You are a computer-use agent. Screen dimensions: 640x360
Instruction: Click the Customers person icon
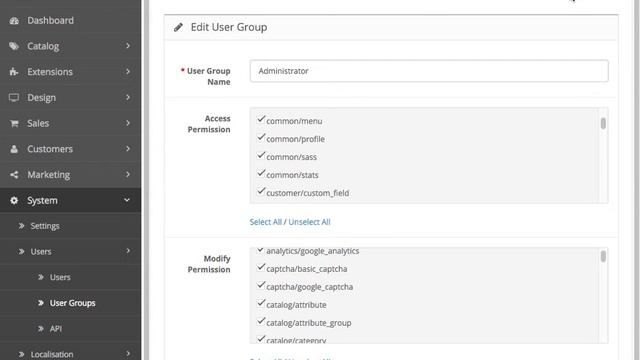pyautogui.click(x=14, y=149)
